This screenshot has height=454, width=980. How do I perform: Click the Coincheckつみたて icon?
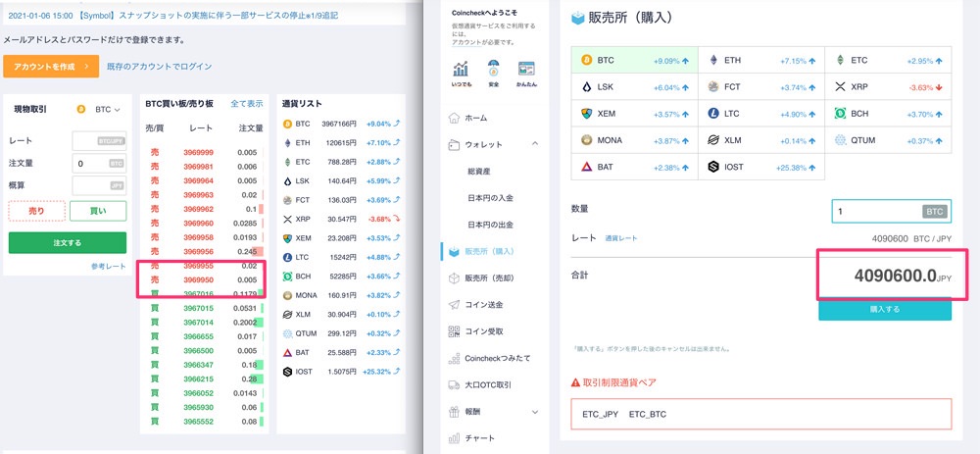pyautogui.click(x=454, y=358)
